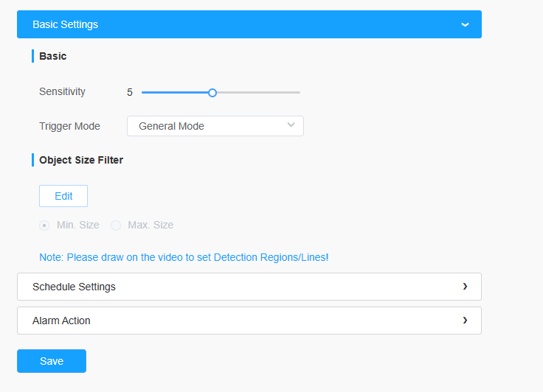Image resolution: width=543 pixels, height=392 pixels.
Task: Click the Basic Settings header bar
Action: 249,24
